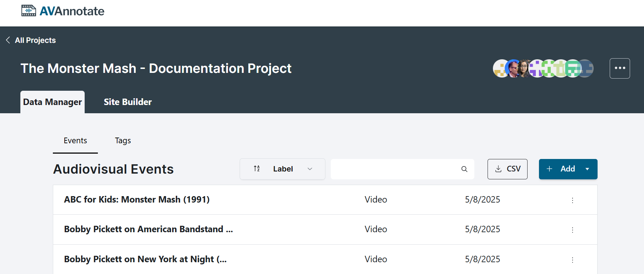Click the Add label on the button
This screenshot has height=274, width=644.
568,169
